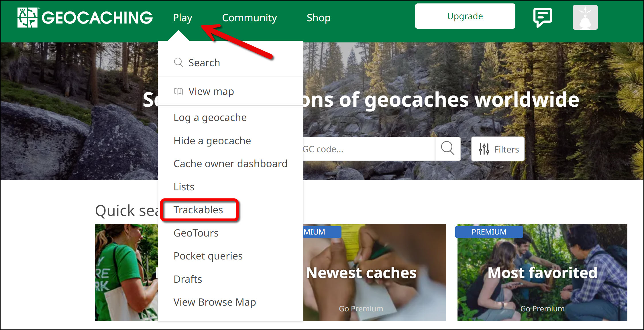Click Go Premium under Most favorited

click(x=542, y=309)
